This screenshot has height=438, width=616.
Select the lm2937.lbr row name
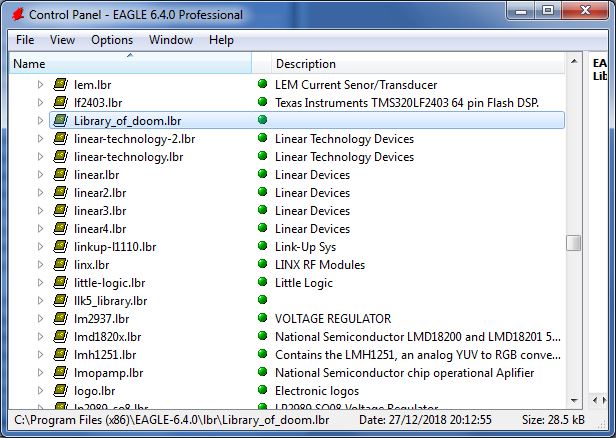(x=101, y=319)
